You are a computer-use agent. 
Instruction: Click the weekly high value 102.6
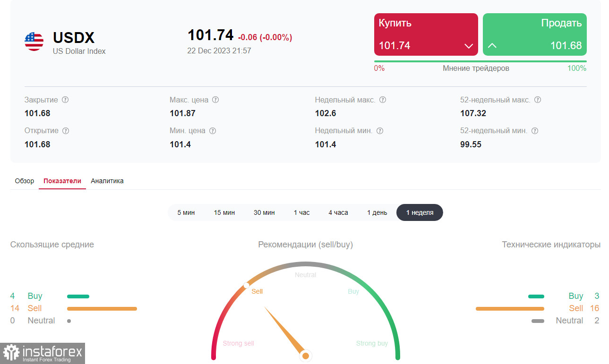(326, 113)
